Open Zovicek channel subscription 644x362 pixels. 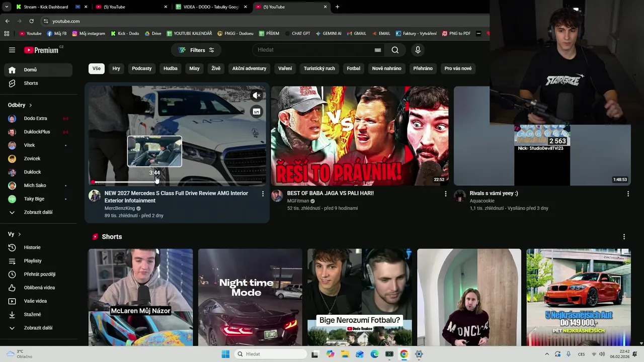(38, 158)
